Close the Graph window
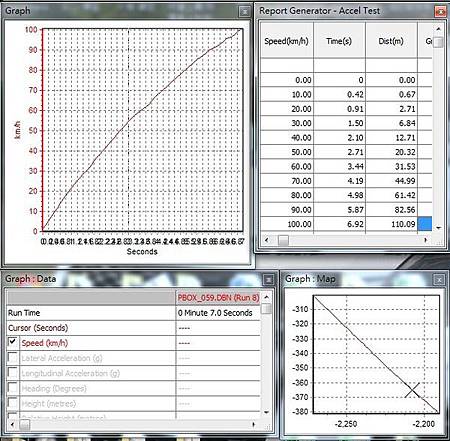Screen dimensions: 450x441 (x=245, y=12)
